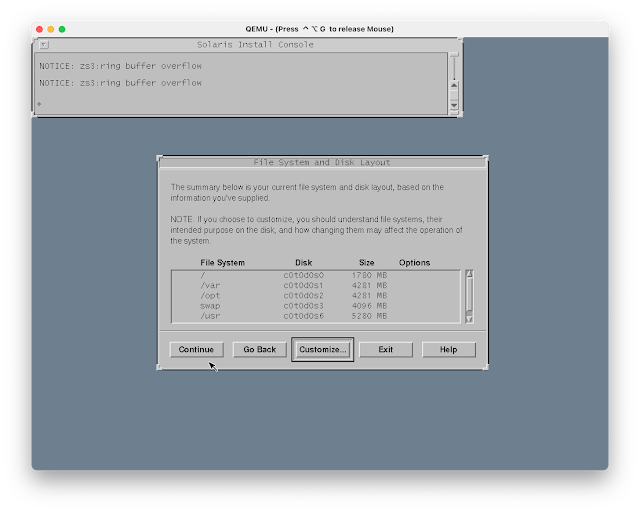Click the file system list scrollbar track
The height and width of the screenshot is (512, 640).
click(469, 297)
